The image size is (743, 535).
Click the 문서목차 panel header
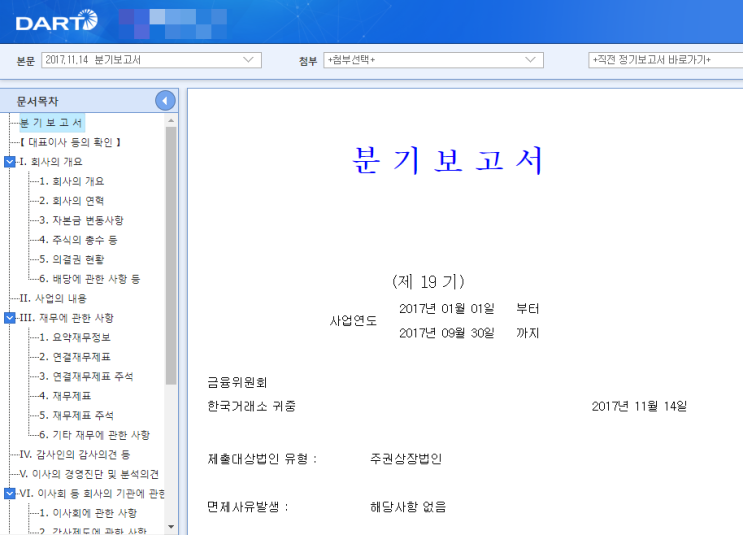pos(37,101)
